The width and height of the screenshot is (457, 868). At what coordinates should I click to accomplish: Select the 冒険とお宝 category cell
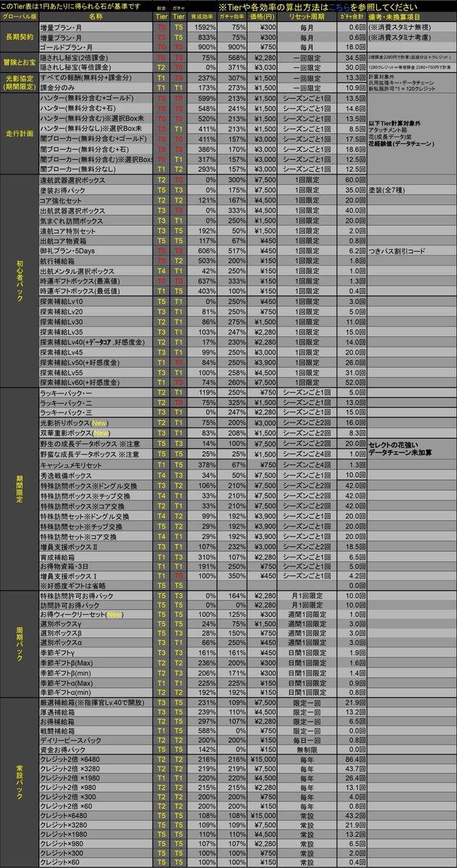[20, 61]
